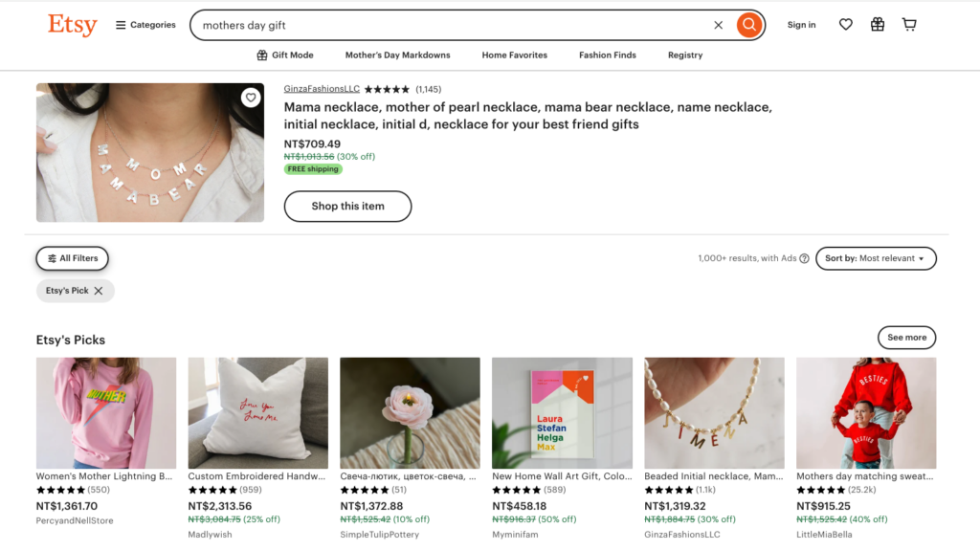Open the Favorites heart icon in header
Screen dimensions: 980x550
(845, 25)
